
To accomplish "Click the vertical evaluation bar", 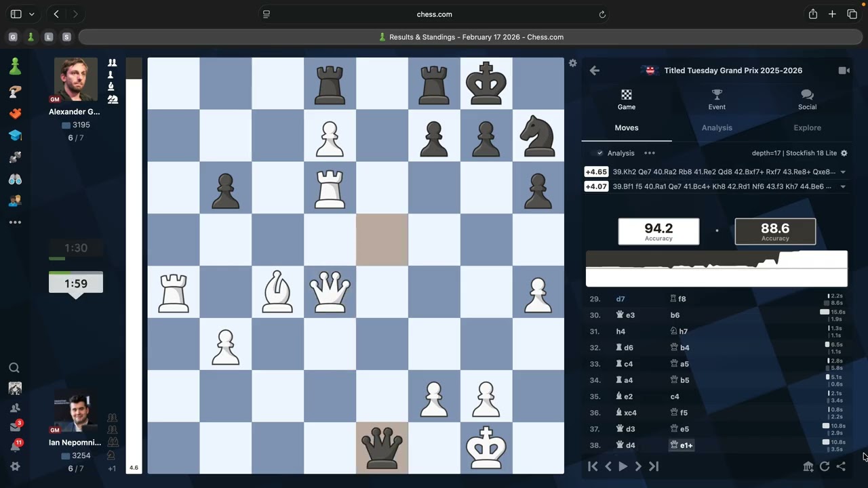I will (x=134, y=265).
